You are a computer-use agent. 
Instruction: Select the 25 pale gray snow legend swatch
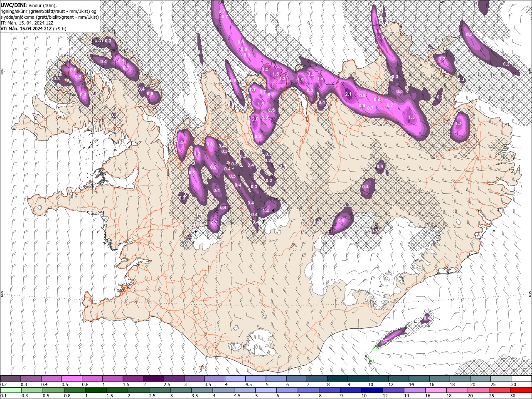(501, 379)
